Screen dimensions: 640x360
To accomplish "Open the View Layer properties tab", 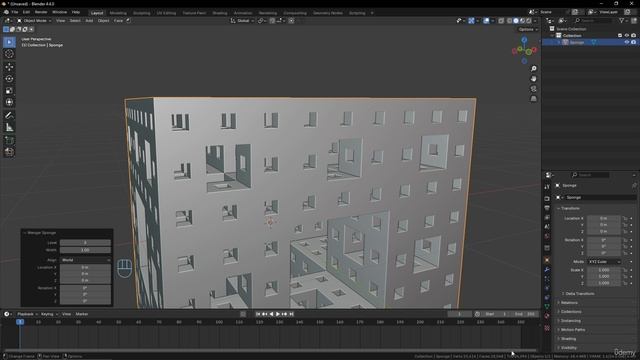I will coord(547,218).
